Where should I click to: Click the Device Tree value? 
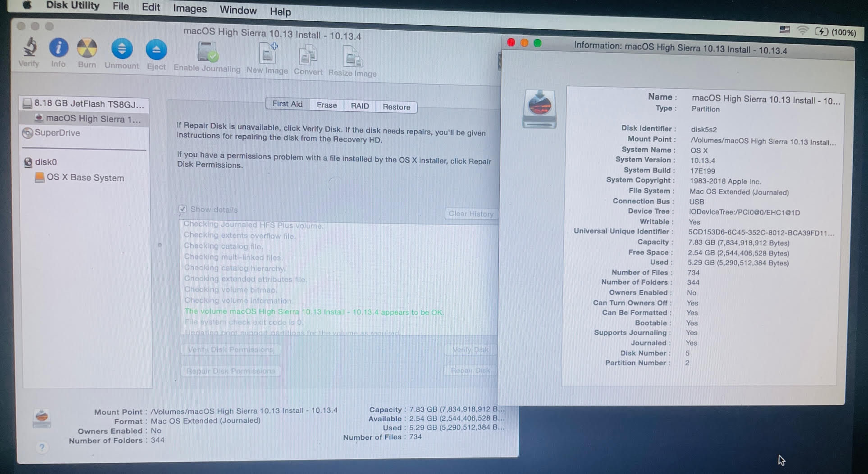745,212
